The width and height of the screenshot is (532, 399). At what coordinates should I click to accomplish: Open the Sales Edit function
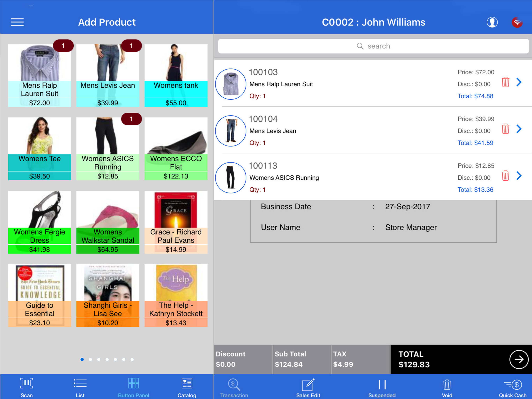[x=308, y=387]
